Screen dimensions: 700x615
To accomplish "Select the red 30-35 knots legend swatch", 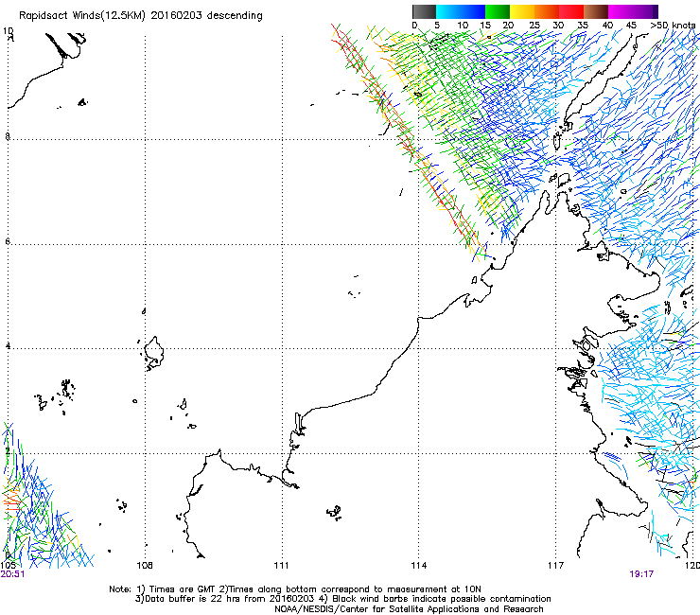I will (571, 11).
